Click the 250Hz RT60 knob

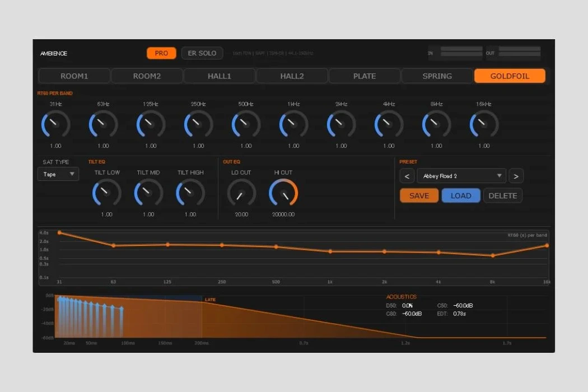tap(198, 124)
